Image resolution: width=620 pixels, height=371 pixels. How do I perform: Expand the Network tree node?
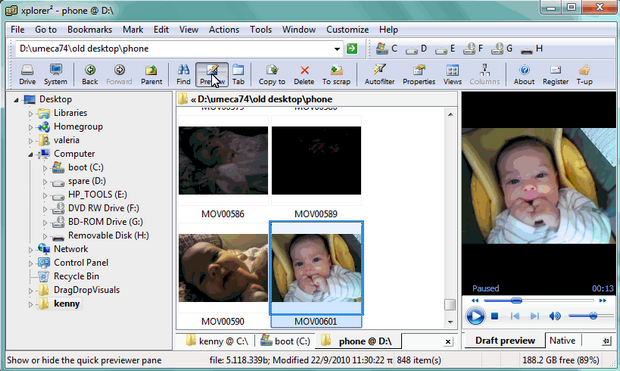[x=30, y=250]
